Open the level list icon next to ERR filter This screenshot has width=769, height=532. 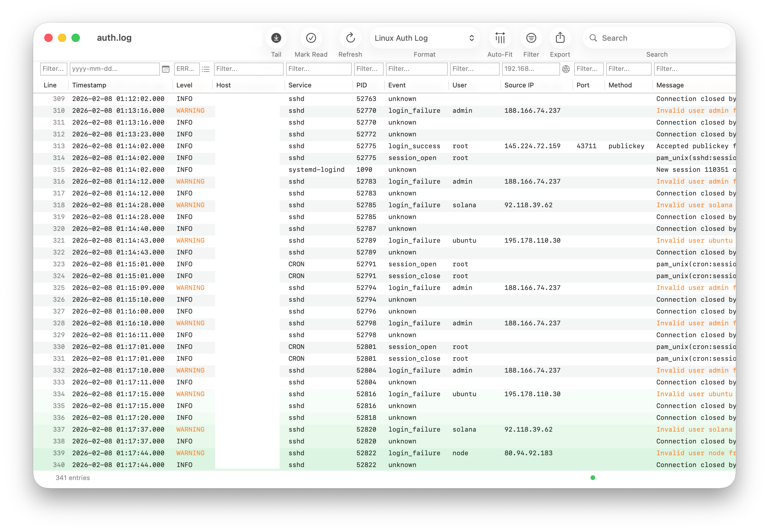tap(205, 69)
